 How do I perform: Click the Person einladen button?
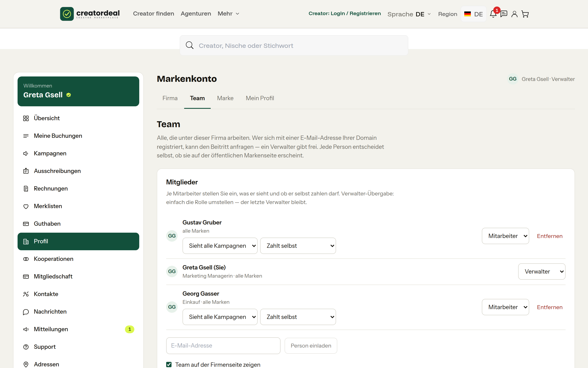point(311,346)
